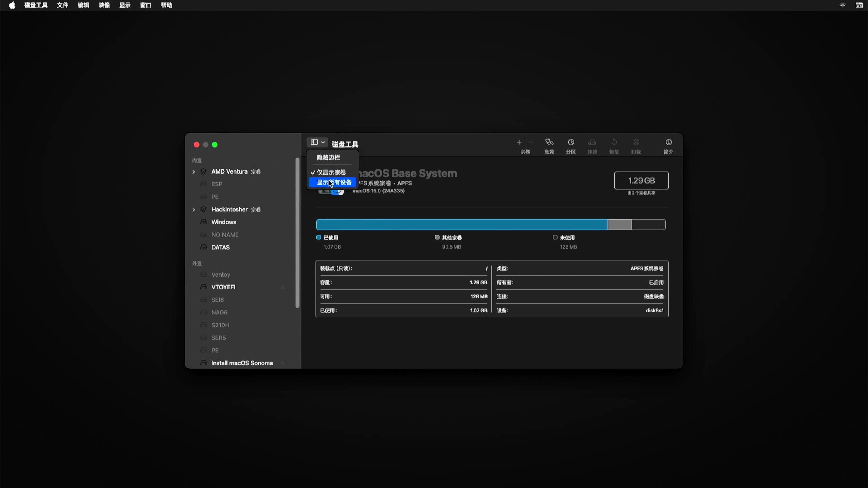
Task: Open the 窗口 menu
Action: coord(146,5)
